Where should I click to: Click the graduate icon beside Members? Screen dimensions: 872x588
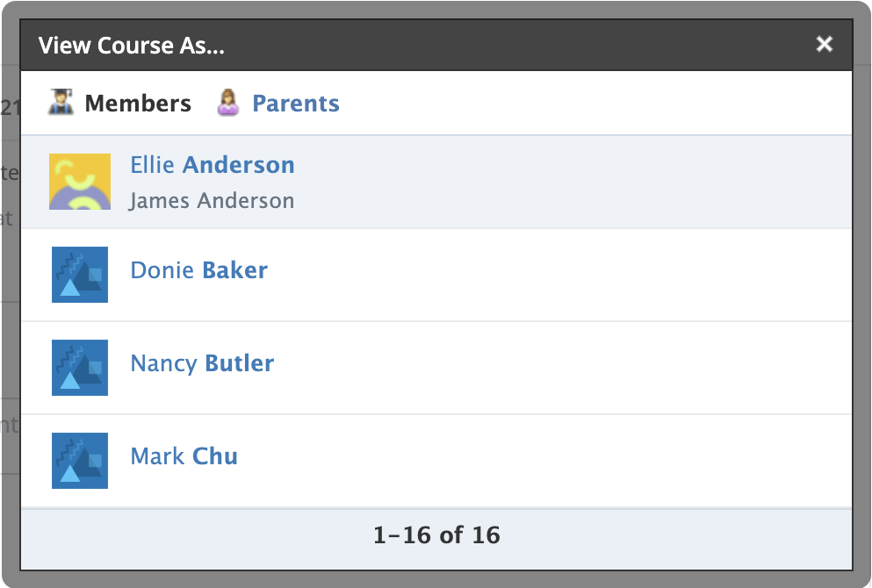[x=61, y=103]
